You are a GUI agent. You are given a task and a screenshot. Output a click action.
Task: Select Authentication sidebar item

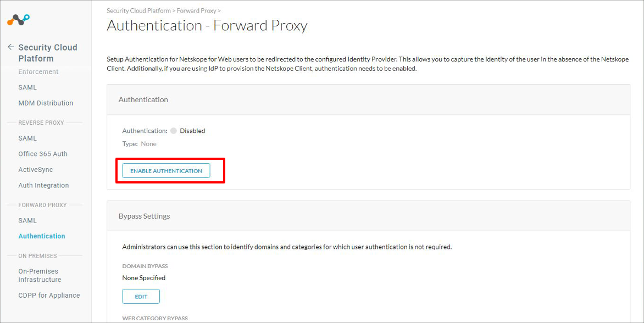click(x=42, y=236)
